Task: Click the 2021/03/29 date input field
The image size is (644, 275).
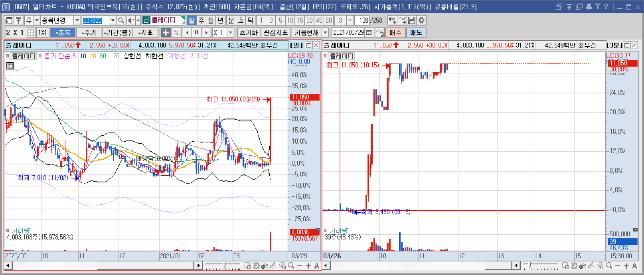Action: pyautogui.click(x=349, y=32)
